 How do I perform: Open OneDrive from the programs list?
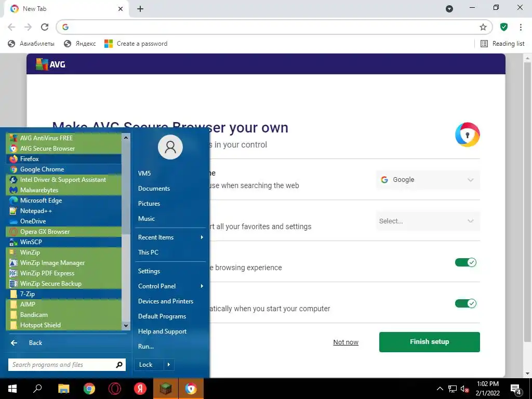coord(64,221)
